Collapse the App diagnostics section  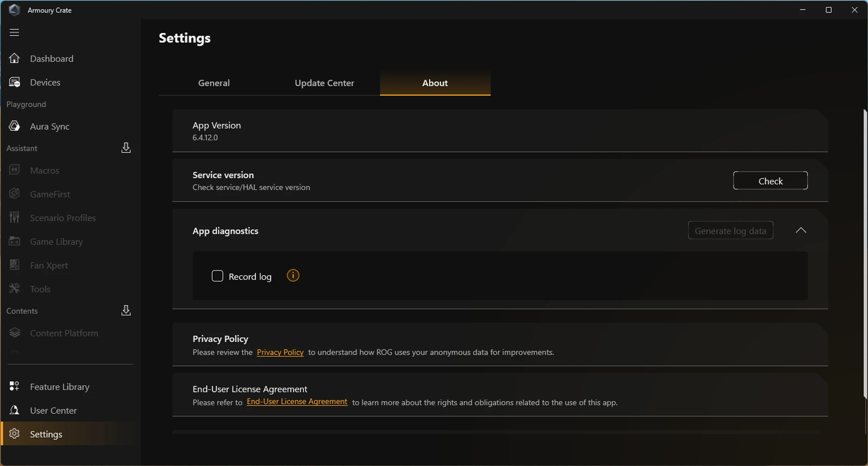pos(801,230)
